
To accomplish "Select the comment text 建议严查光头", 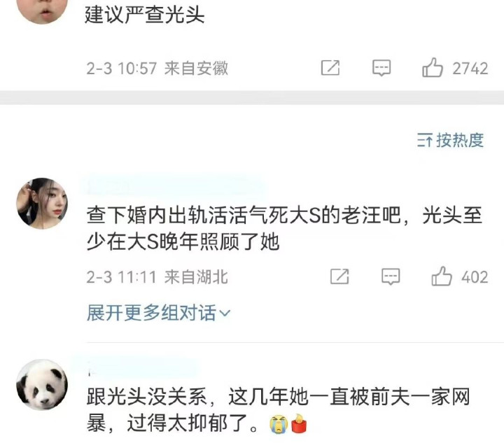I will pos(144,15).
